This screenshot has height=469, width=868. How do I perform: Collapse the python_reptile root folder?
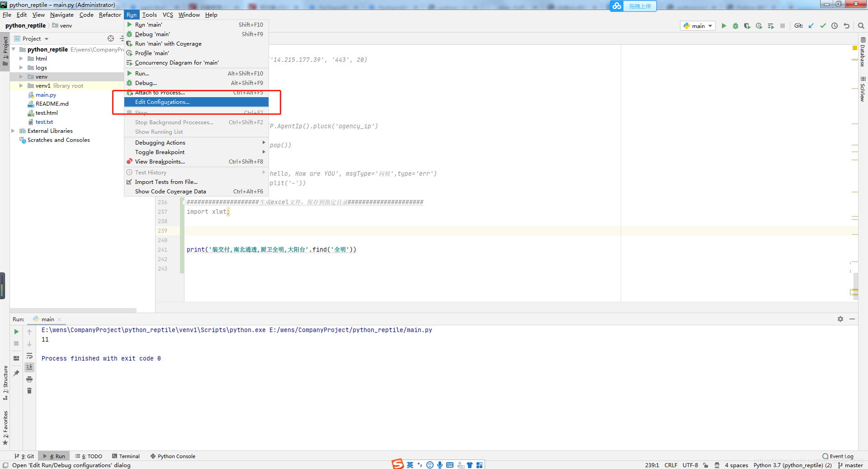[x=13, y=49]
